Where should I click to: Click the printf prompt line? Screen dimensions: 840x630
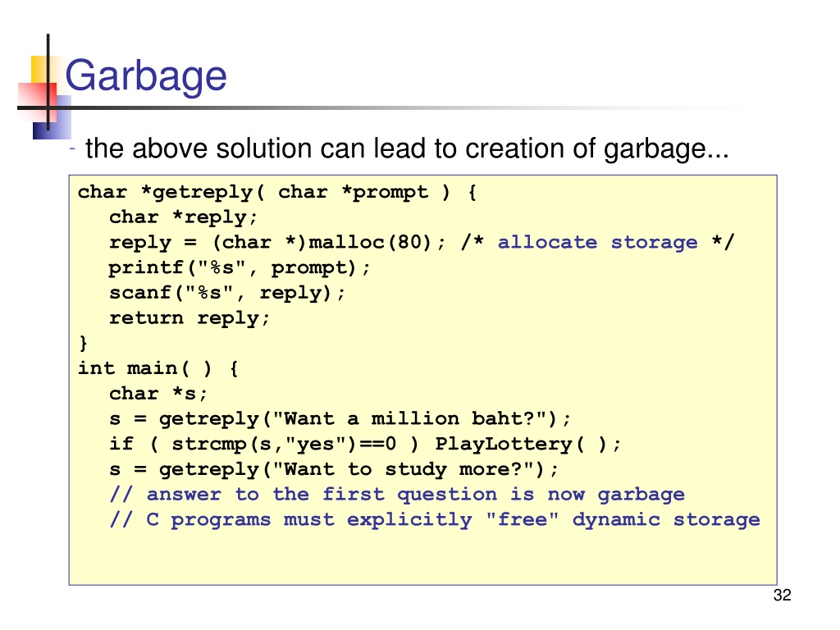click(x=240, y=267)
